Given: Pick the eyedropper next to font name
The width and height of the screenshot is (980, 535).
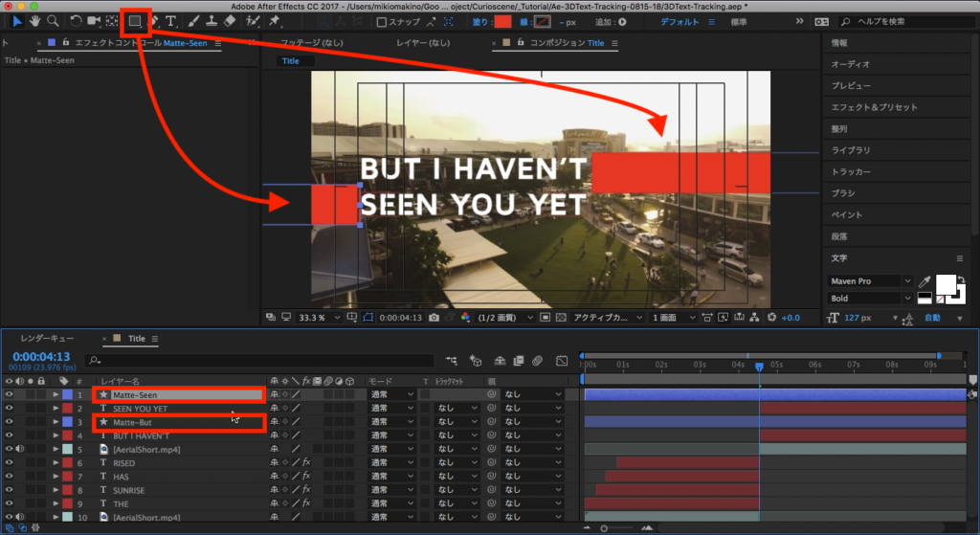Looking at the screenshot, I should (924, 281).
